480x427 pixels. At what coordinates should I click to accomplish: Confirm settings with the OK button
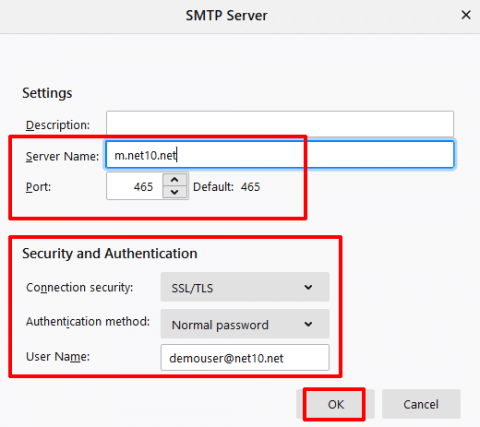(335, 404)
